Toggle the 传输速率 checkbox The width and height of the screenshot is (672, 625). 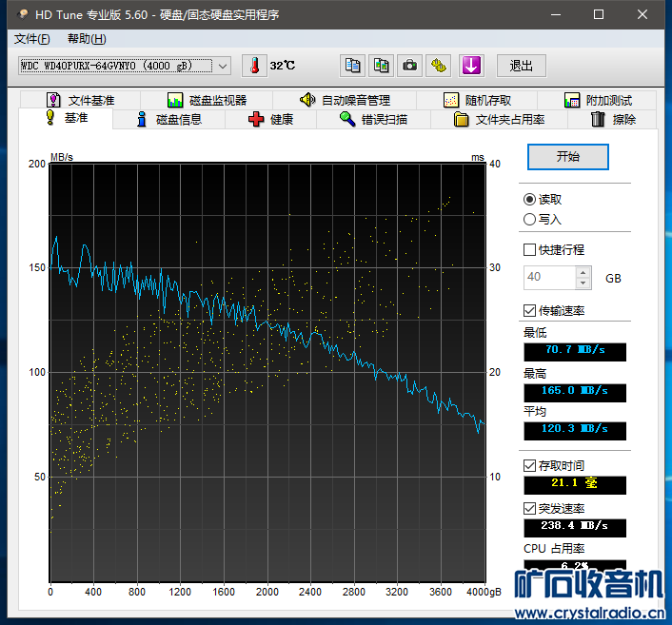(530, 310)
